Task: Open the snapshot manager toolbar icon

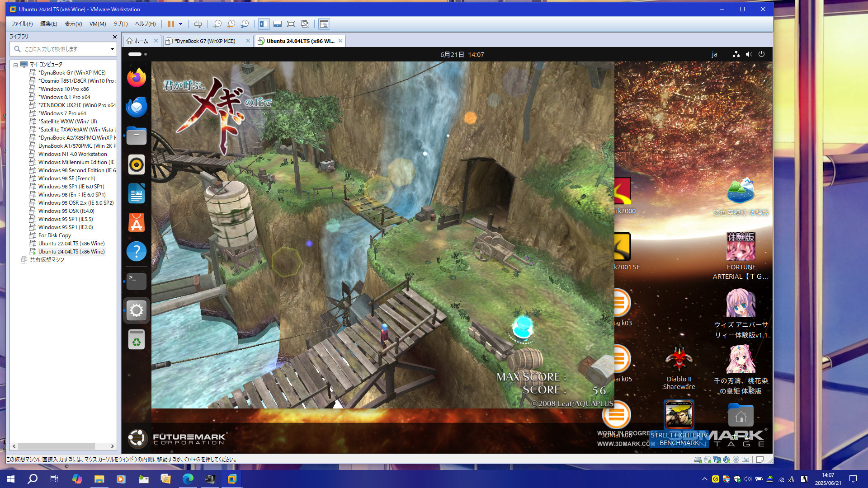Action: coord(245,24)
